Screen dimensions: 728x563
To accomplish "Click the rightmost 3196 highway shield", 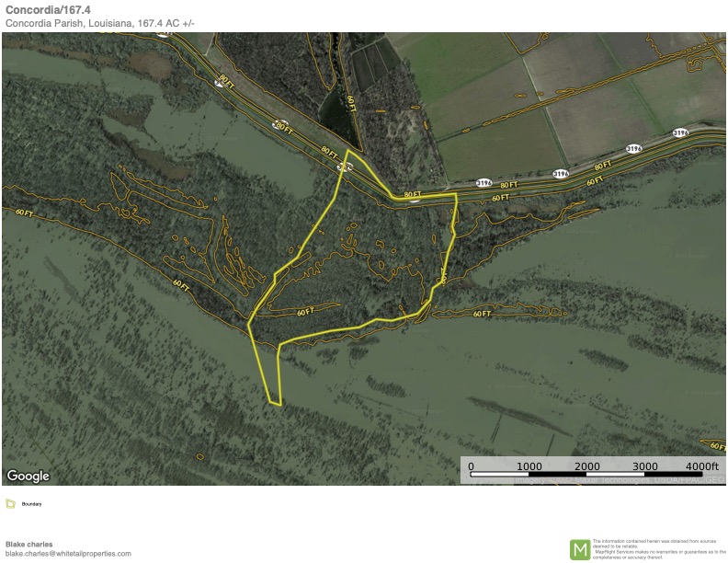I will 680,132.
